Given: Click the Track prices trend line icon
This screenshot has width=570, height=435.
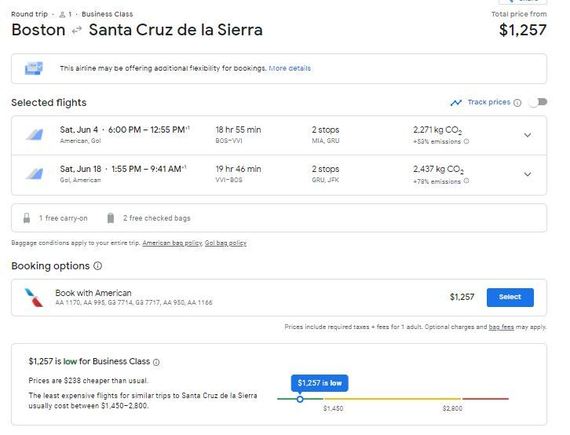Looking at the screenshot, I should [456, 103].
